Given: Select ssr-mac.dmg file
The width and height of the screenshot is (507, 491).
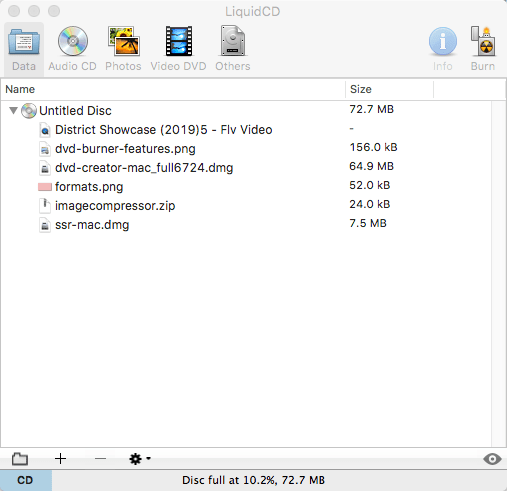Looking at the screenshot, I should (92, 225).
